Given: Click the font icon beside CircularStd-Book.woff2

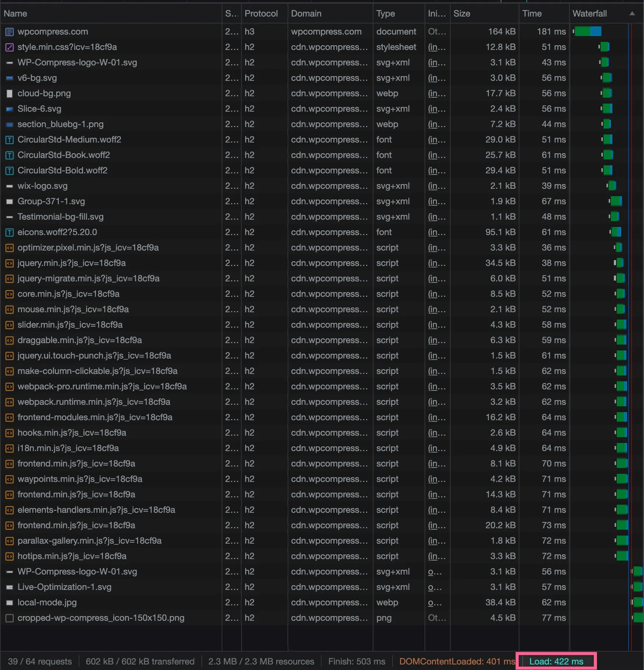Looking at the screenshot, I should pos(10,155).
